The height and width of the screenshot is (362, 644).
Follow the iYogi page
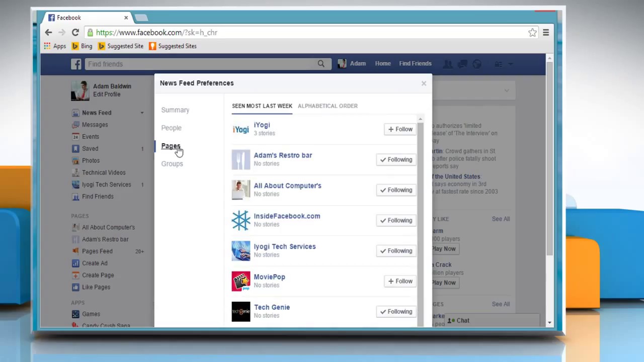click(x=400, y=129)
